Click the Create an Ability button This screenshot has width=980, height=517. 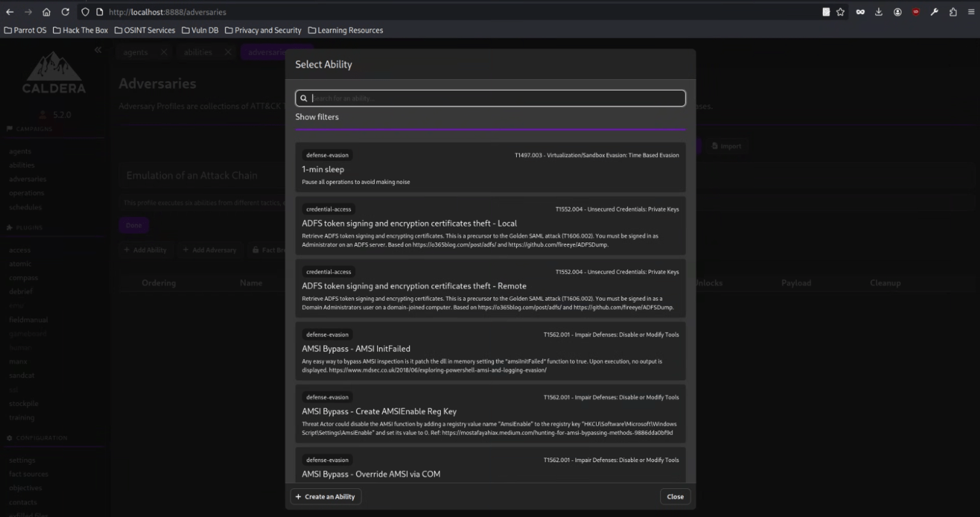(325, 496)
